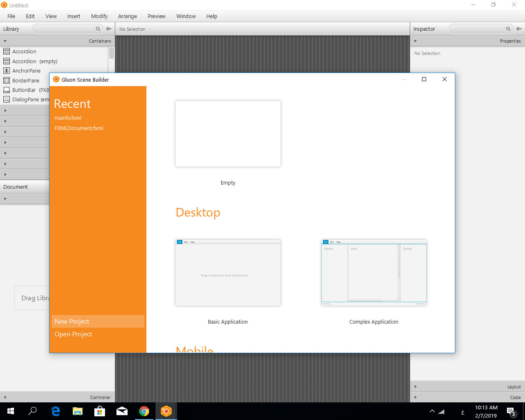Open Microsoft Store from taskbar
The height and width of the screenshot is (420, 525).
click(x=100, y=411)
